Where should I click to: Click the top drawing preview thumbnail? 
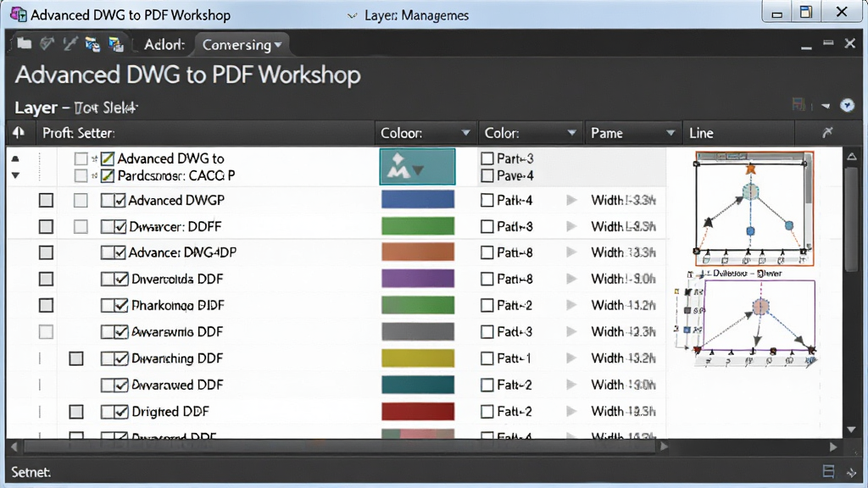(x=754, y=208)
